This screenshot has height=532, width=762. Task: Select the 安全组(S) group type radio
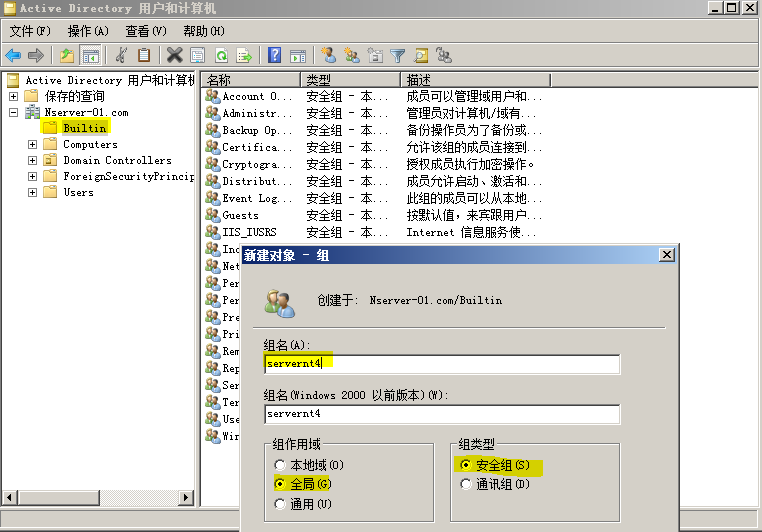point(466,465)
